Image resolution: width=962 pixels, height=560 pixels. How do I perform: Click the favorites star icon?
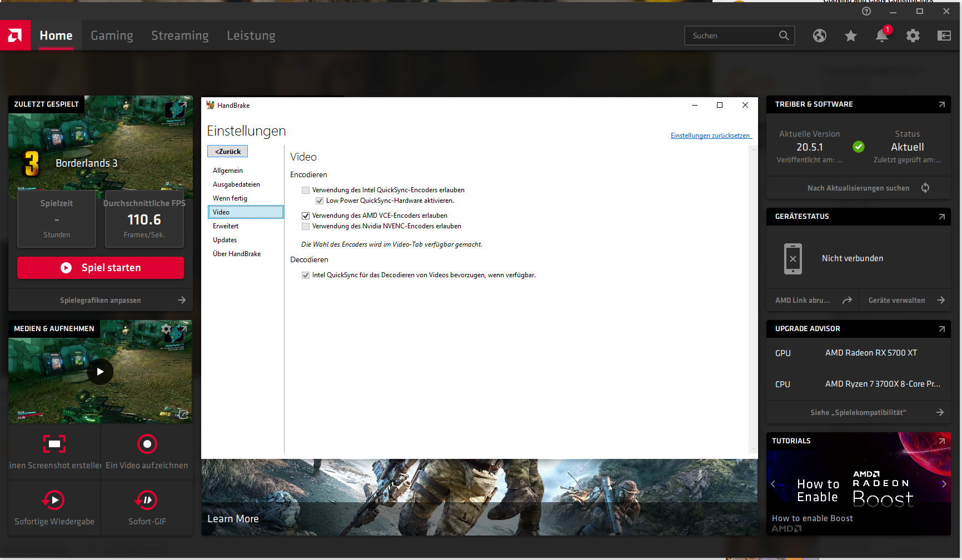click(850, 35)
